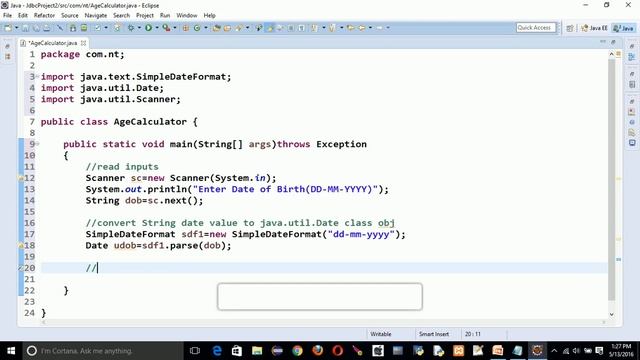This screenshot has width=640, height=360.
Task: Open the Edit menu
Action: (23, 16)
